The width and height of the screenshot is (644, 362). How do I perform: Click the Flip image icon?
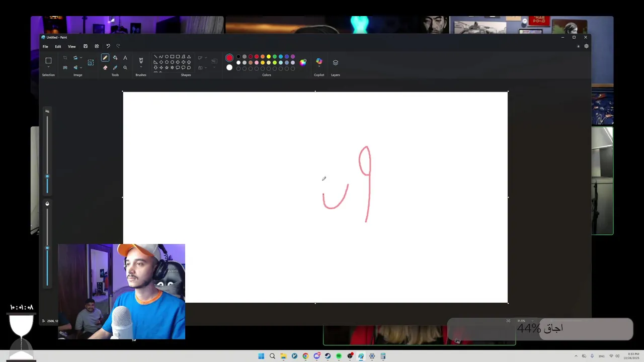(x=75, y=67)
